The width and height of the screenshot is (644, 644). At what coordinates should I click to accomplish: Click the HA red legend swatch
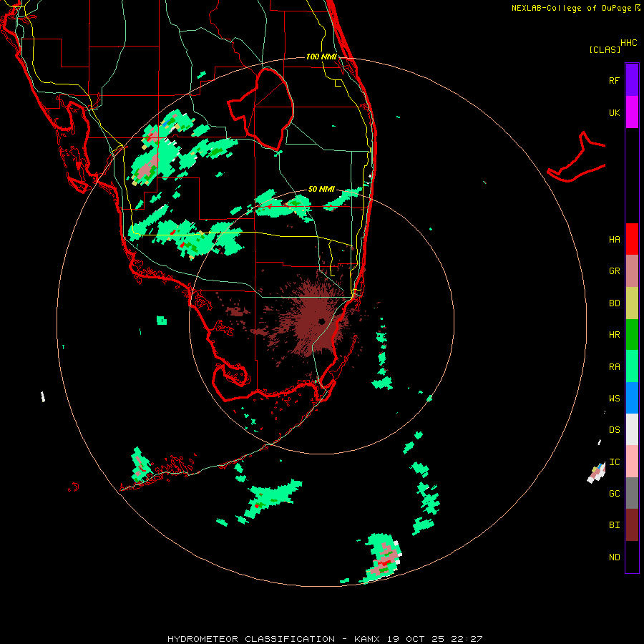(x=632, y=239)
